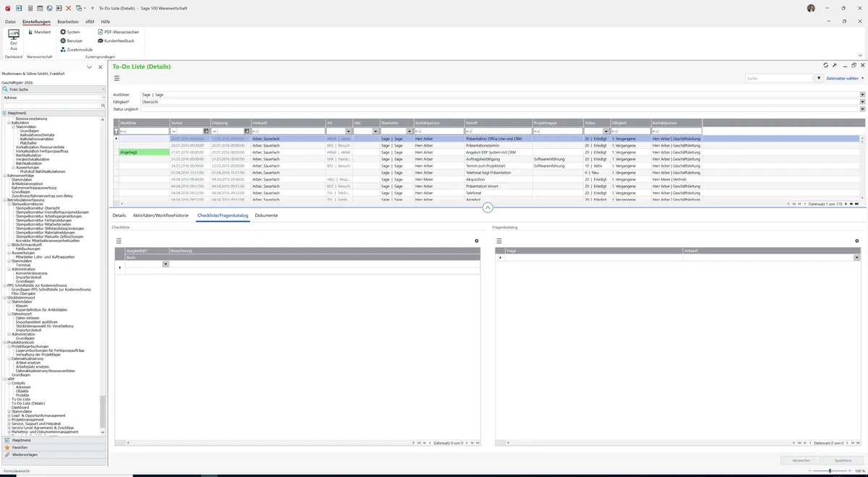Screen dimensions: 868x477
Task: Open the Datei menu
Action: [x=10, y=22]
